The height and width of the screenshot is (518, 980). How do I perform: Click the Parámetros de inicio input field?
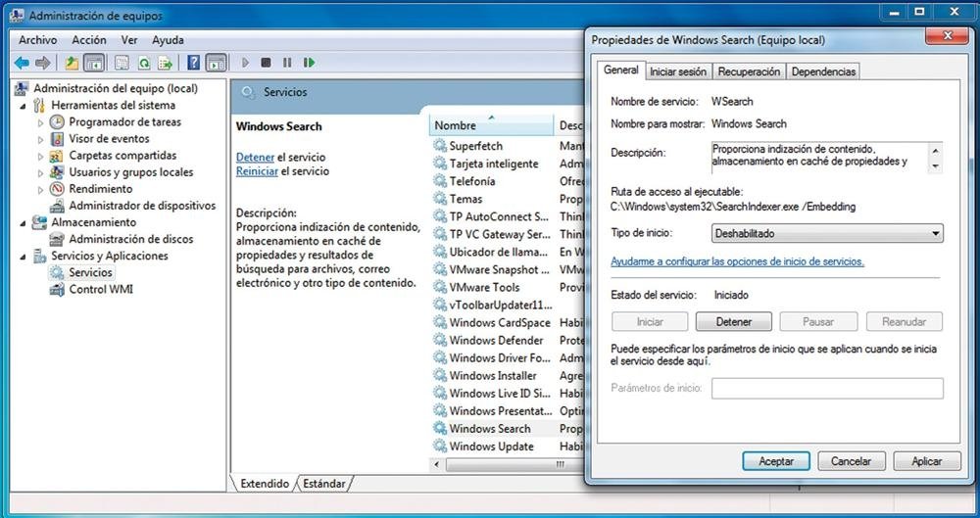[x=827, y=388]
